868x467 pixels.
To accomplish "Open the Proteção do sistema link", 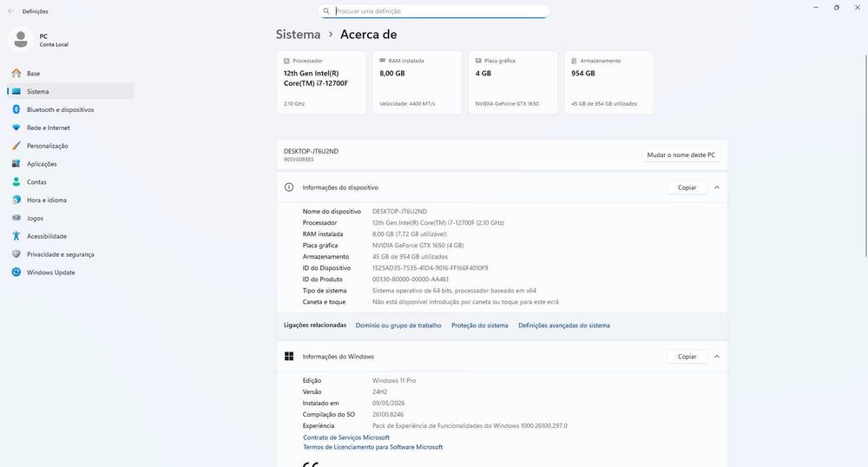I will click(479, 326).
